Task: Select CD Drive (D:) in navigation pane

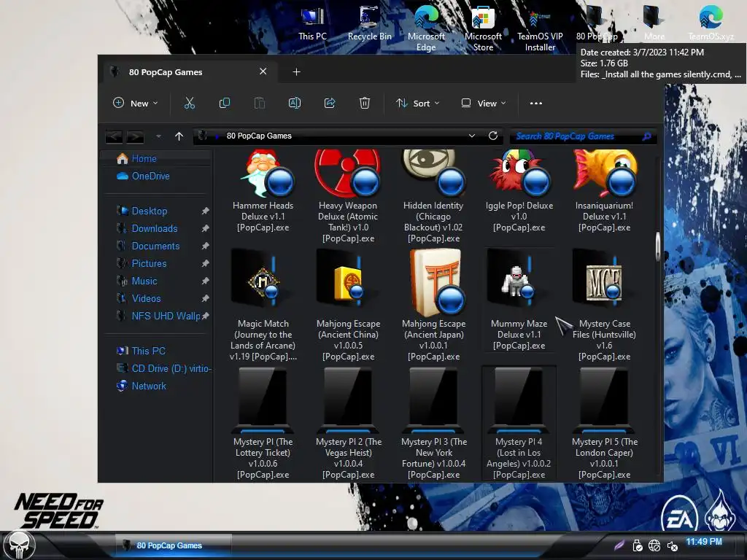Action: pos(164,368)
